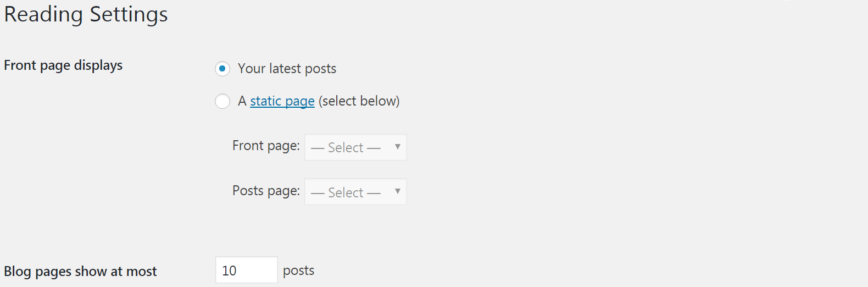Viewport: 868px width, 287px height.
Task: Click the "Blog pages show at most" label
Action: pyautogui.click(x=80, y=272)
